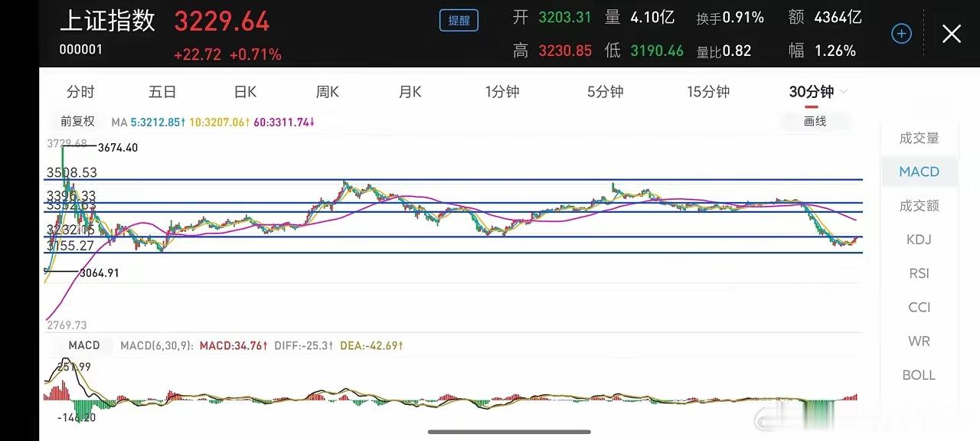Tap the 3508.53 level label
The image size is (980, 441).
(71, 173)
